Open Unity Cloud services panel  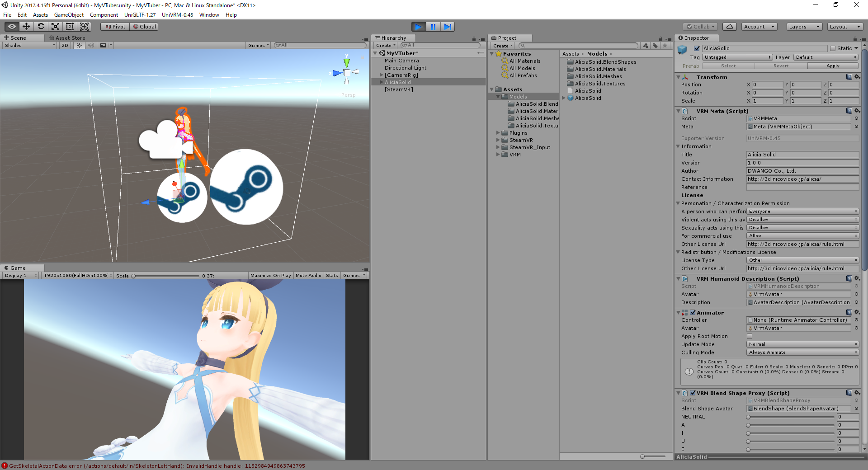pos(729,27)
